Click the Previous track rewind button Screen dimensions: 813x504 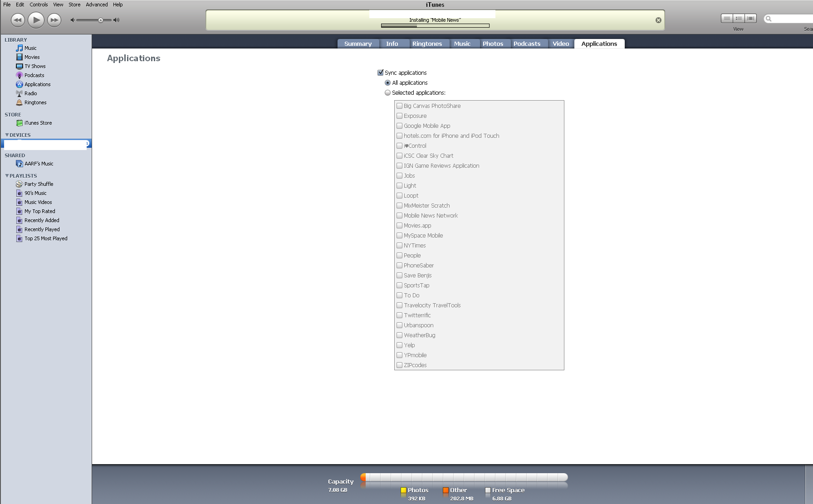tap(18, 20)
